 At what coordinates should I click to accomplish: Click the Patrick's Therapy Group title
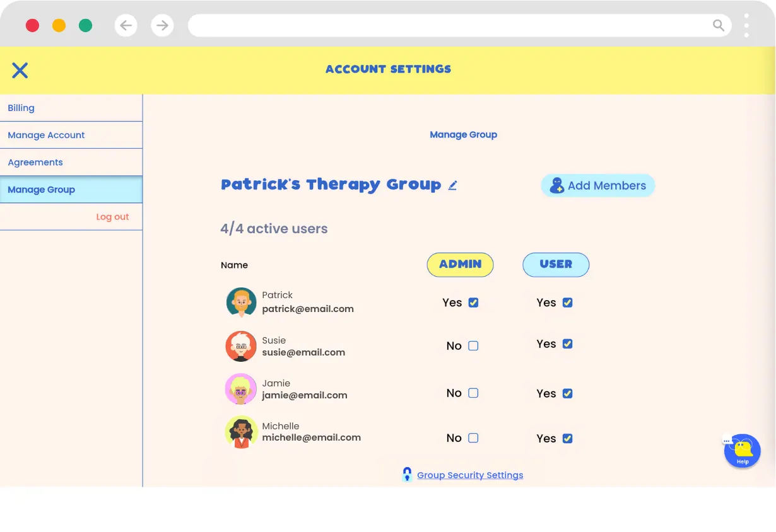(331, 185)
